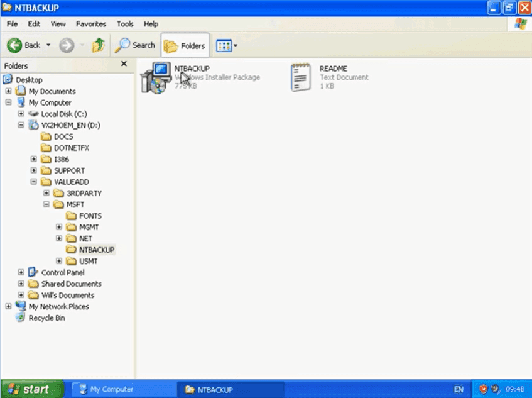Viewport: 532px width, 398px height.
Task: Expand Shared Documents node
Action: tap(21, 284)
